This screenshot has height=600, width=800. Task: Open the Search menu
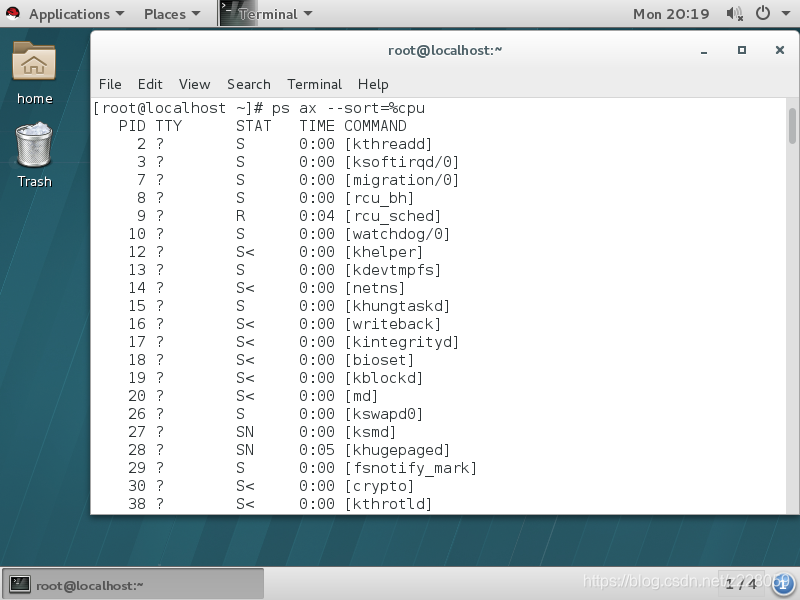point(249,84)
